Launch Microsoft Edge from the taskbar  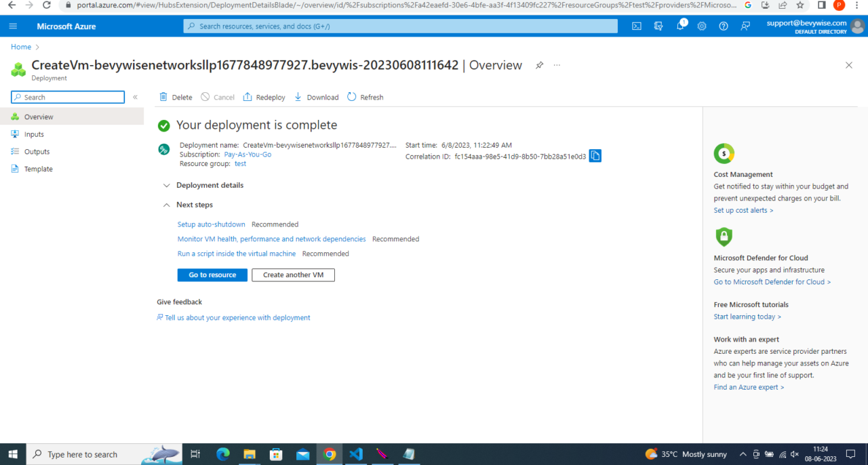(x=223, y=454)
